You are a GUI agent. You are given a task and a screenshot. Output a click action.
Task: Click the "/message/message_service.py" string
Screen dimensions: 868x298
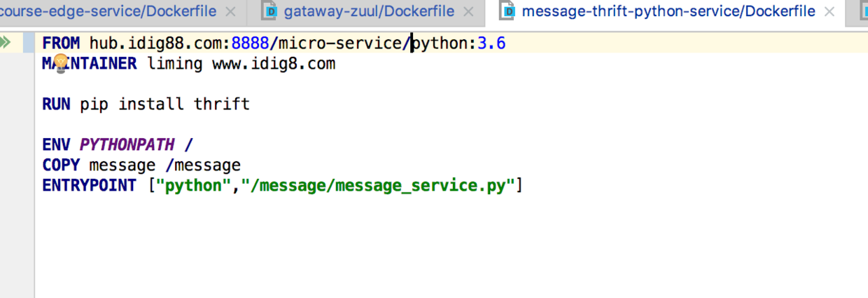pyautogui.click(x=378, y=186)
